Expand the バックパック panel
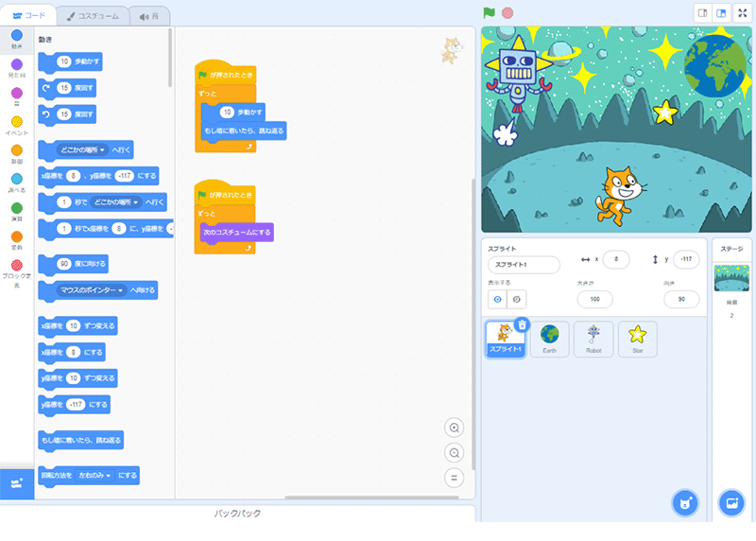Image resolution: width=756 pixels, height=541 pixels. (236, 513)
